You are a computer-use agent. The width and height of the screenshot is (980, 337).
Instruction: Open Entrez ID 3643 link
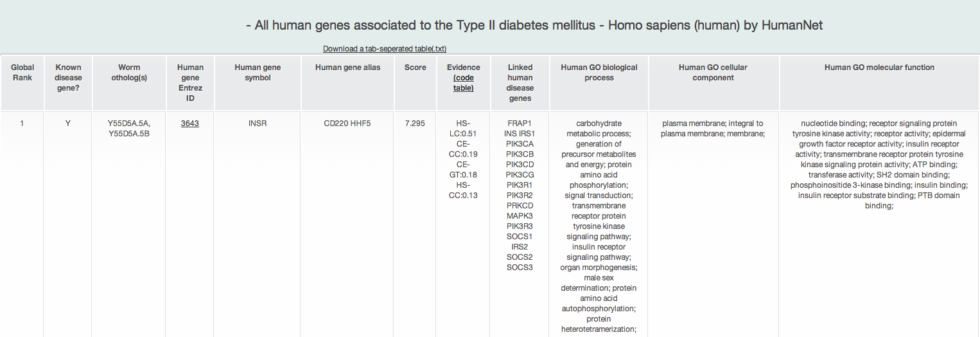click(189, 123)
